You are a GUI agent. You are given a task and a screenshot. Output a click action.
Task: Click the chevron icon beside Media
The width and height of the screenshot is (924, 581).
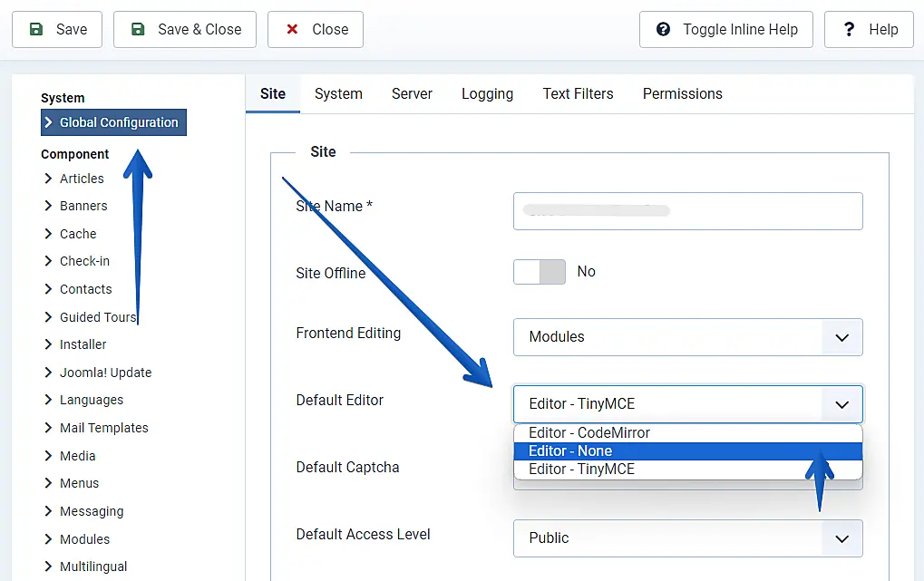[x=49, y=456]
